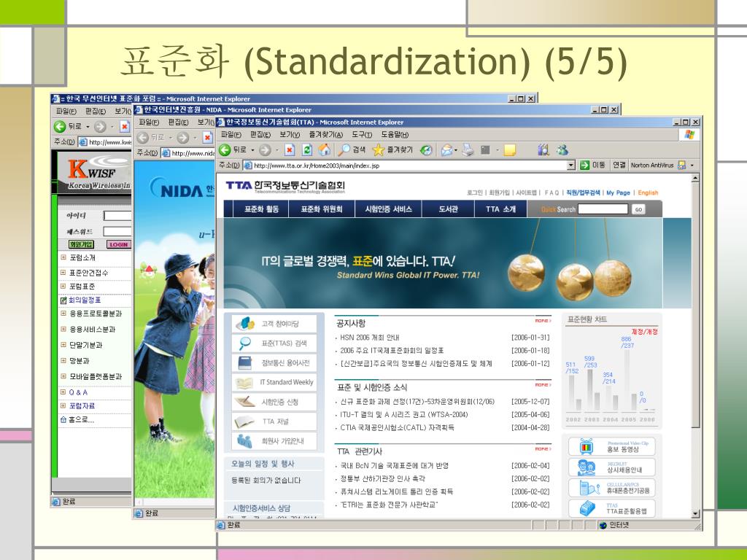Click the Messenger icon in TTA toolbar
This screenshot has height=560, width=747.
click(x=562, y=150)
